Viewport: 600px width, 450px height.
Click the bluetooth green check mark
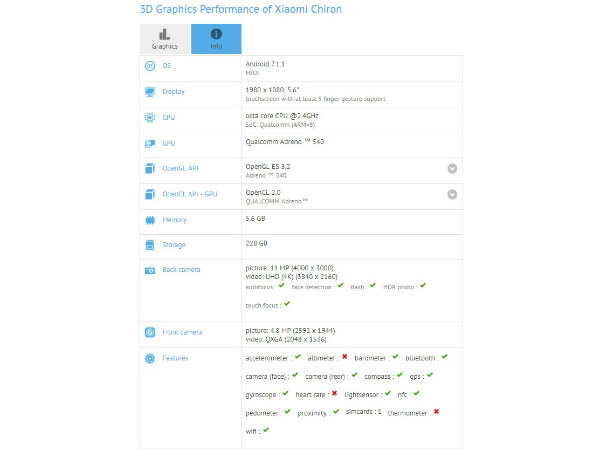pyautogui.click(x=444, y=357)
